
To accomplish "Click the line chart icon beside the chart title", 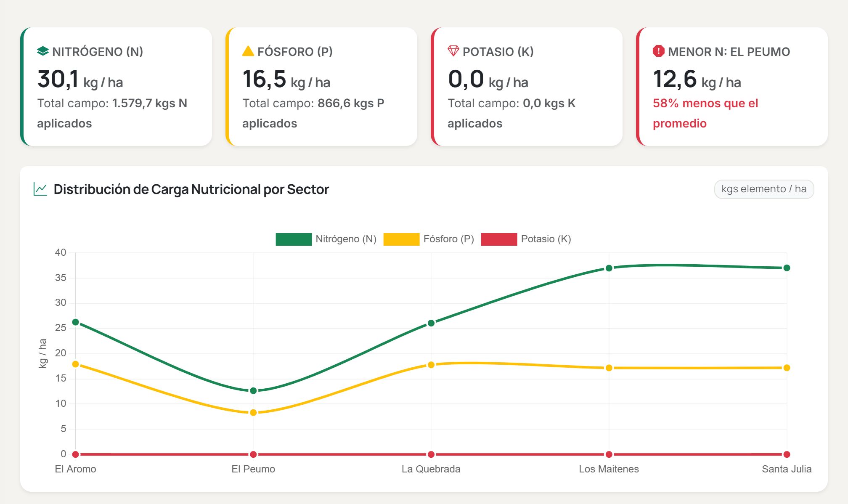I will [x=40, y=189].
